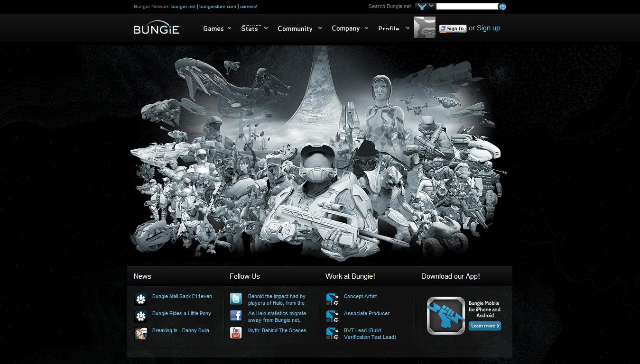
Task: Expand the Games menu chevron
Action: [230, 28]
